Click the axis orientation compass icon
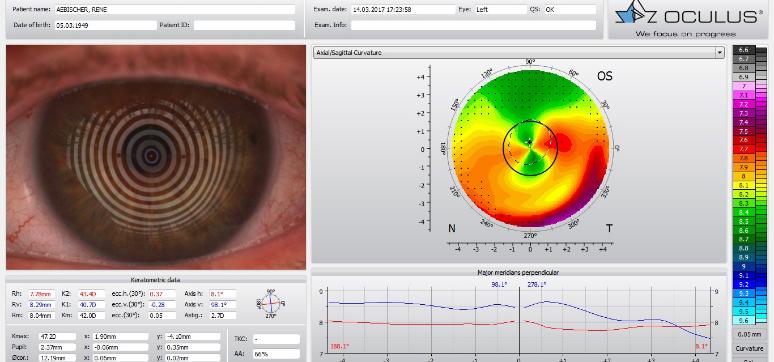This screenshot has width=774, height=362. coord(271,303)
